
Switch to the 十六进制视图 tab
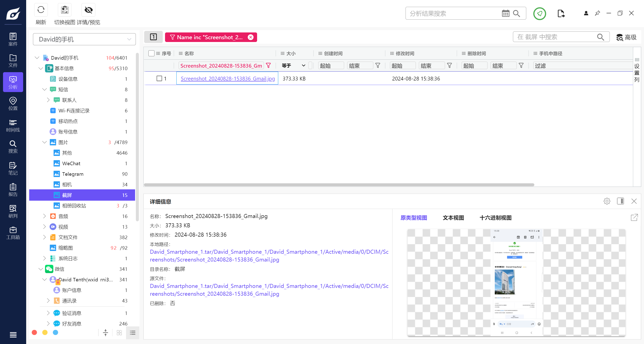[x=495, y=218]
